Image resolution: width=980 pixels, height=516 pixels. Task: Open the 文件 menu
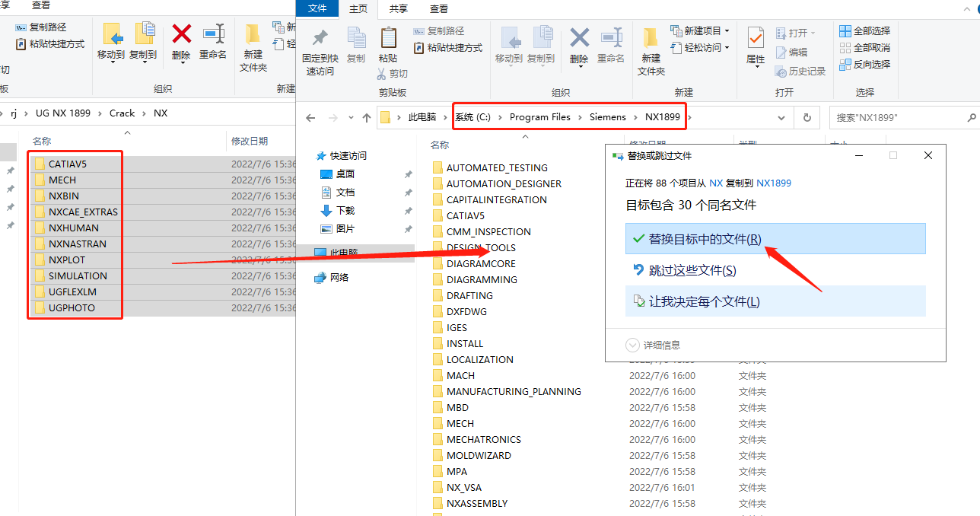(317, 9)
